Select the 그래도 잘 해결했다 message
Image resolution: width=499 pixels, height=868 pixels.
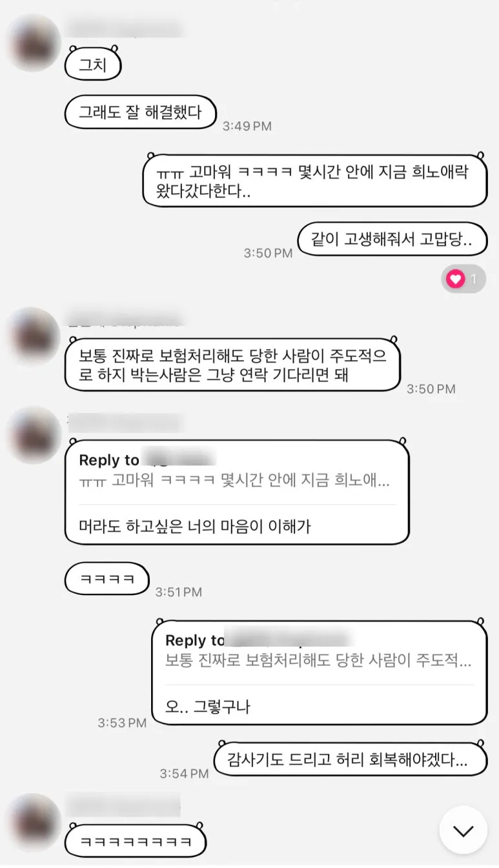coord(140,112)
